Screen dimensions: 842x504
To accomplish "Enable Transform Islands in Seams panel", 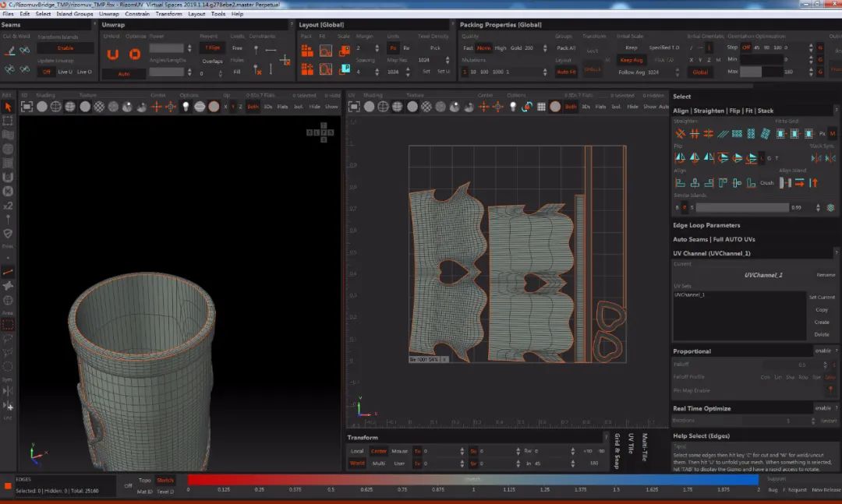I will [x=65, y=48].
